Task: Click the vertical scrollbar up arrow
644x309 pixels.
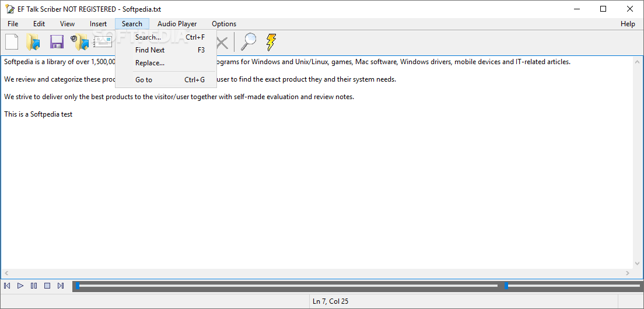Action: (x=638, y=62)
